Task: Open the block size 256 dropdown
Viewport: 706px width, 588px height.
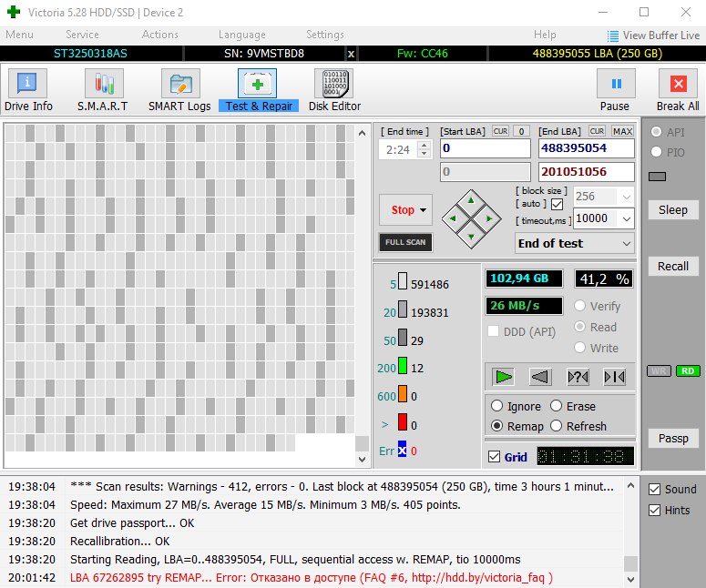Action: tap(627, 197)
